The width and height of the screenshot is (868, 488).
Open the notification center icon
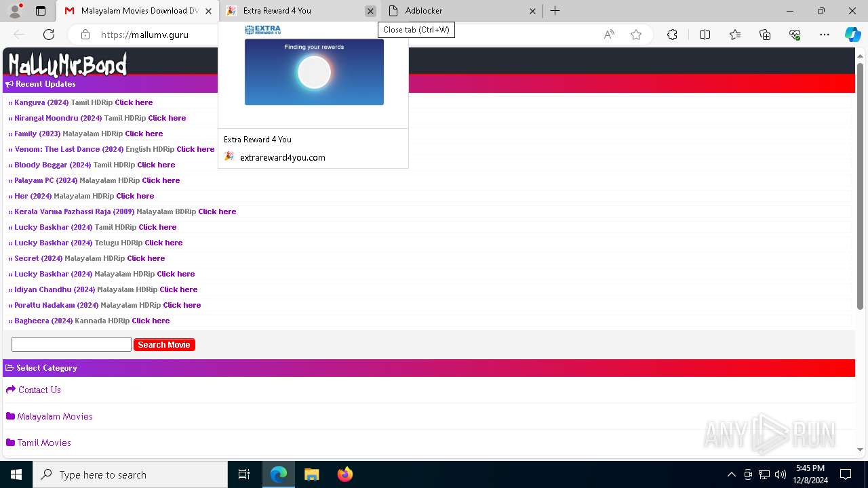tap(846, 474)
